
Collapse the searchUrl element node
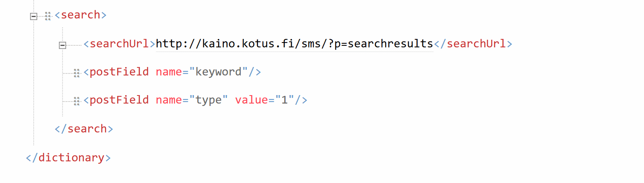pos(62,45)
